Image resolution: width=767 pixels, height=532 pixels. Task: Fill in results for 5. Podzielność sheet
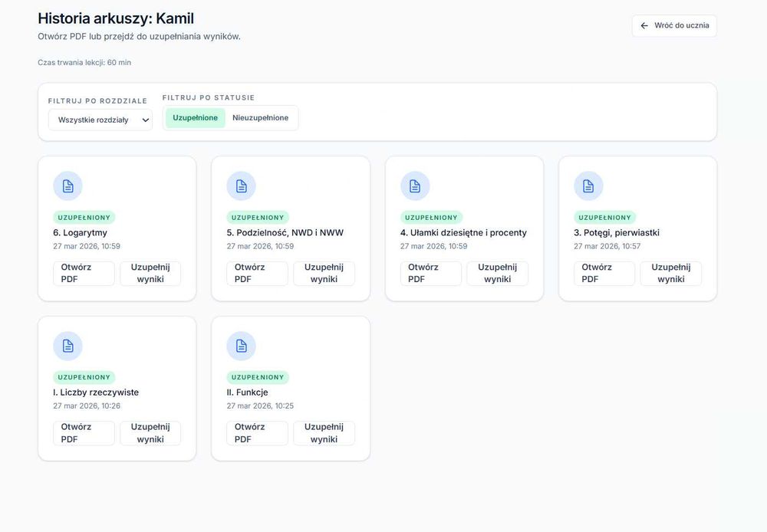(x=324, y=274)
